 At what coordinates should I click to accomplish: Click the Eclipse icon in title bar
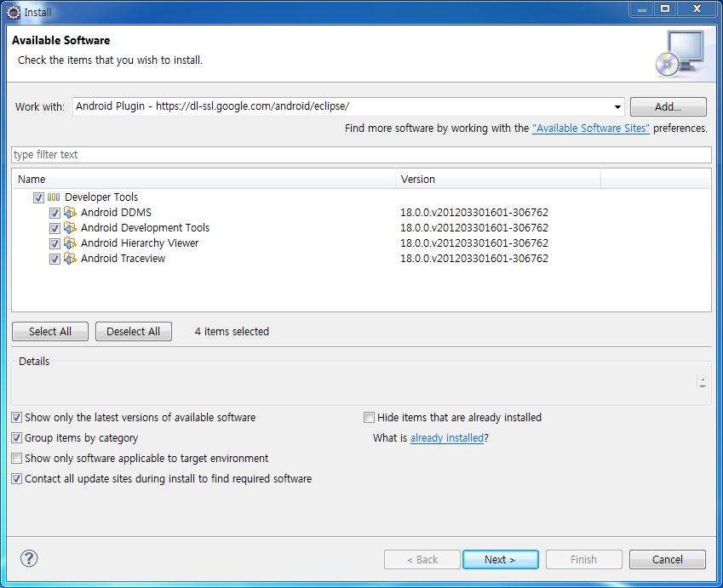[x=14, y=12]
